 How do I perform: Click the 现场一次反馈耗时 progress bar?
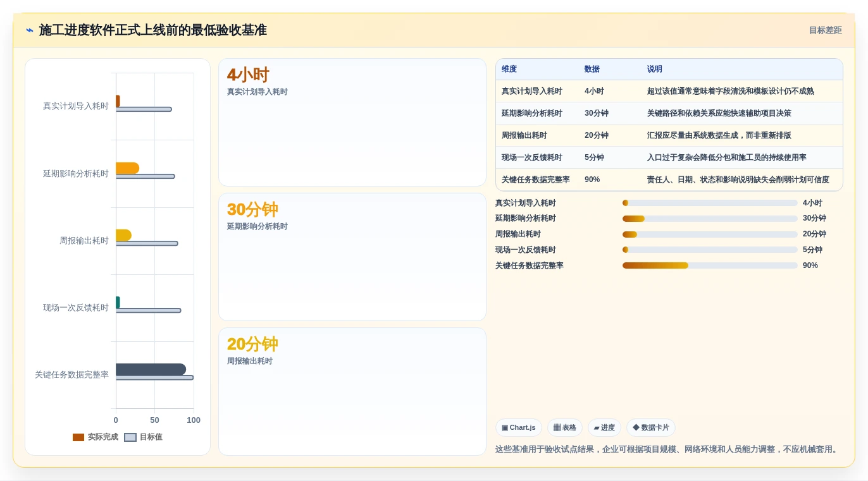click(x=710, y=250)
